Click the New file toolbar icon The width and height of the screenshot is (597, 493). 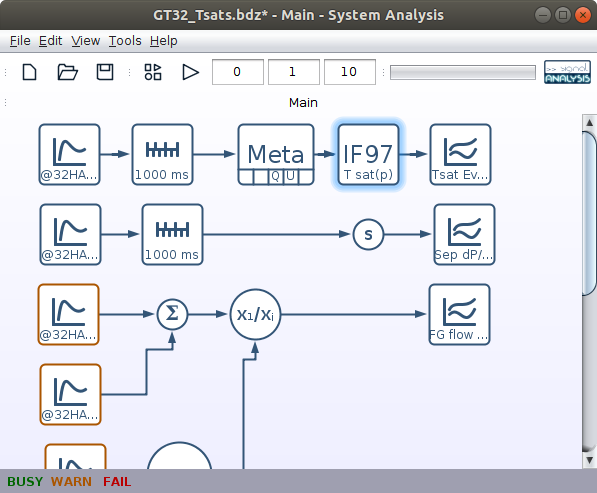coord(29,72)
